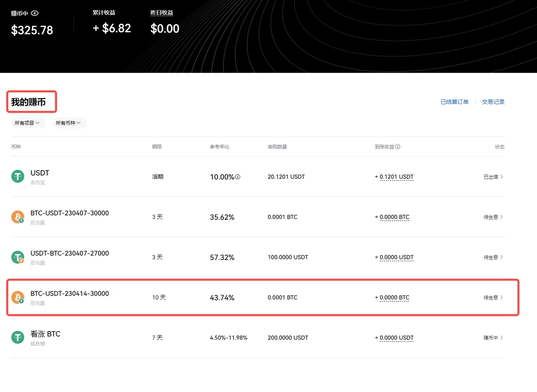This screenshot has width=537, height=392.
Task: Click the $325.78 earning balance
Action: coord(32,30)
